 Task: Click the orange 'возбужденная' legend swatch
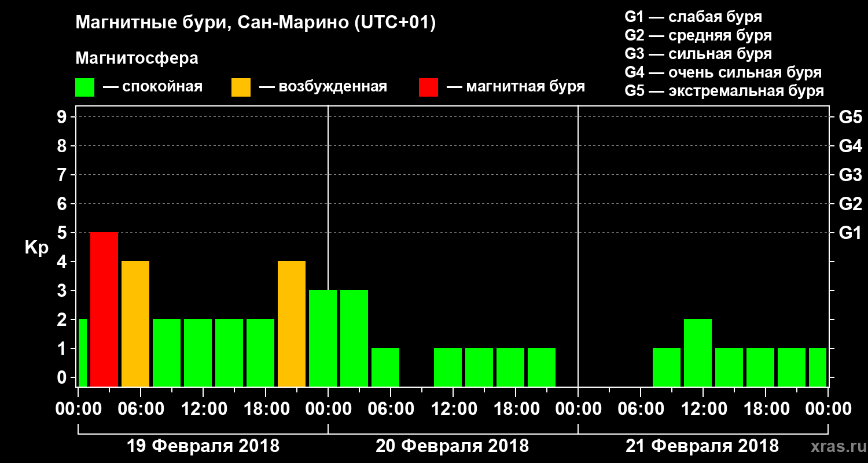coord(241,87)
